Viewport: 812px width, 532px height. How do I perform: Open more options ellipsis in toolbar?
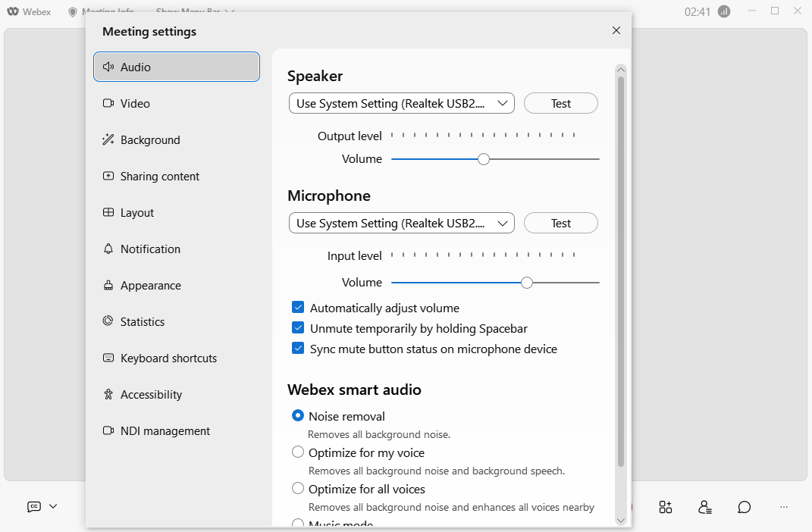[x=784, y=507]
